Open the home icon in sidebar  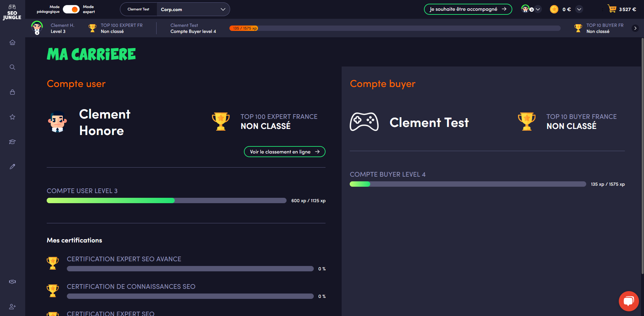click(x=12, y=42)
